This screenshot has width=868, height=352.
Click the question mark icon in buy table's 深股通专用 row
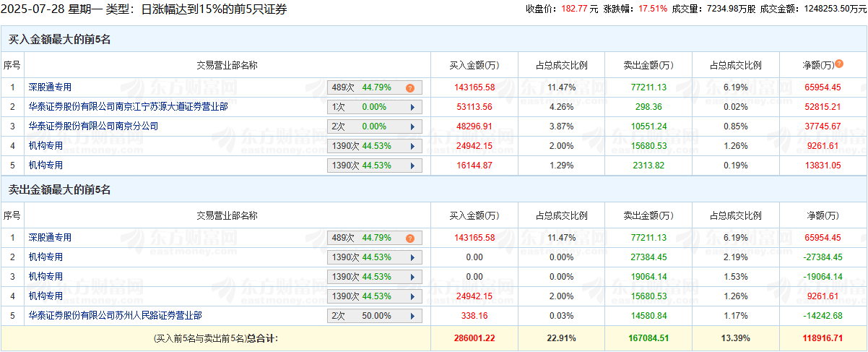[x=409, y=87]
